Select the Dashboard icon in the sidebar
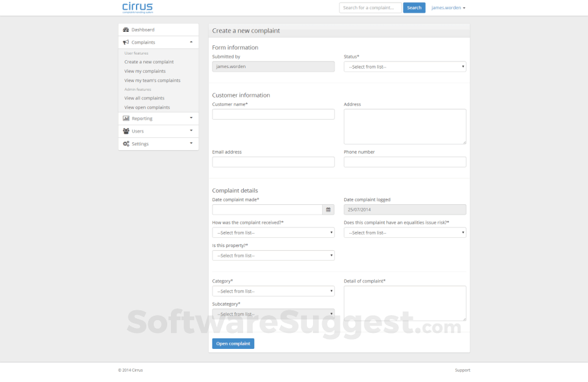The width and height of the screenshot is (588, 382). point(126,29)
